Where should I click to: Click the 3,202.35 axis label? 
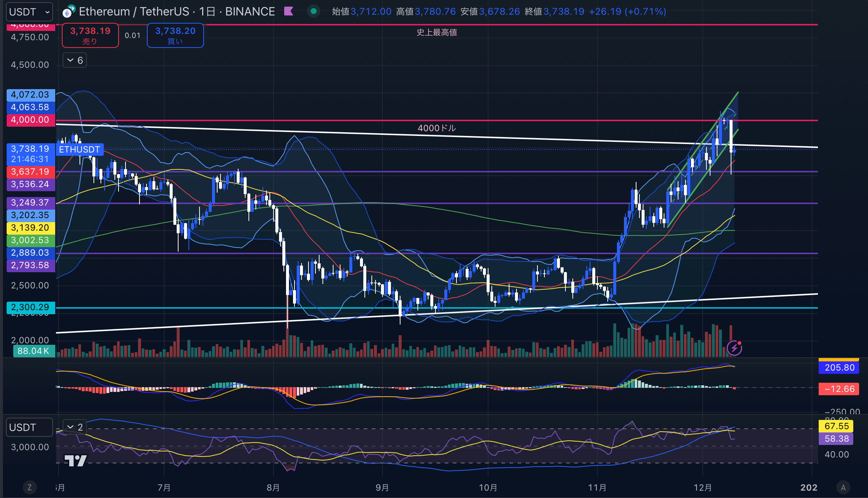31,215
